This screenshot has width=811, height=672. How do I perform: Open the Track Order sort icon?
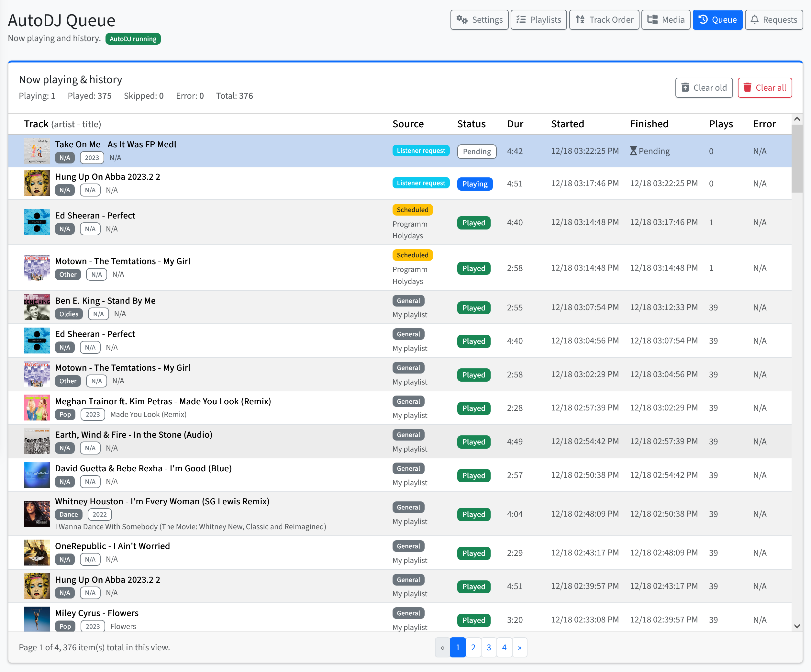(x=580, y=19)
